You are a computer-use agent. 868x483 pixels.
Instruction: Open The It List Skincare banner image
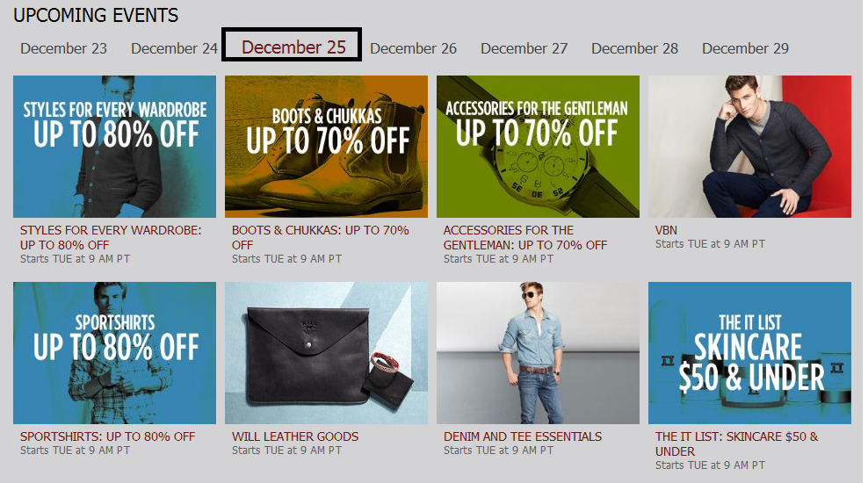[749, 353]
